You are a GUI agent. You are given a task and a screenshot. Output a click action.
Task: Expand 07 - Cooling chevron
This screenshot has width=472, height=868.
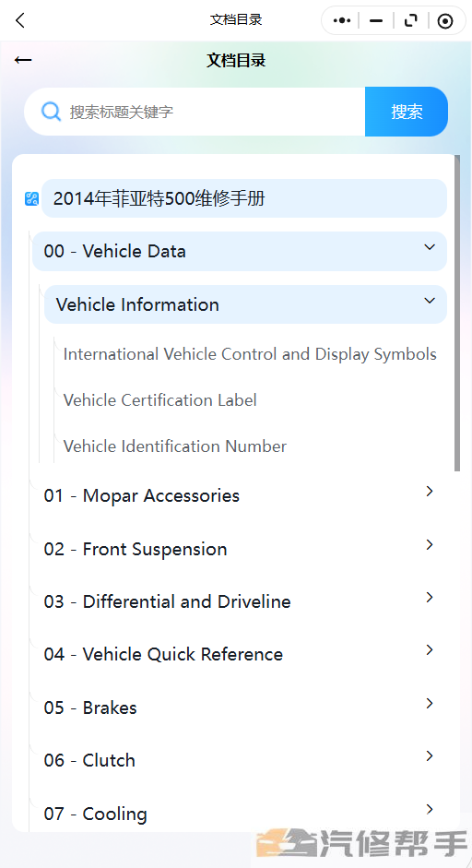coord(430,809)
